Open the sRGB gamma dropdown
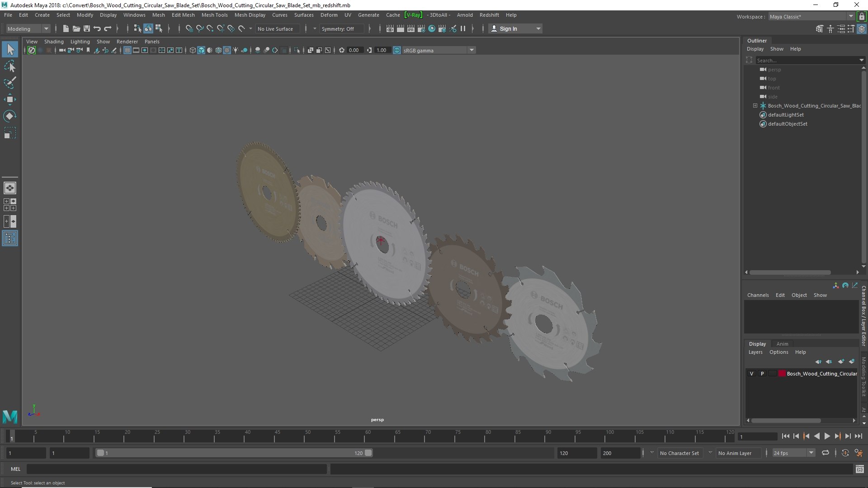Screen dimensions: 868x488 [x=438, y=50]
